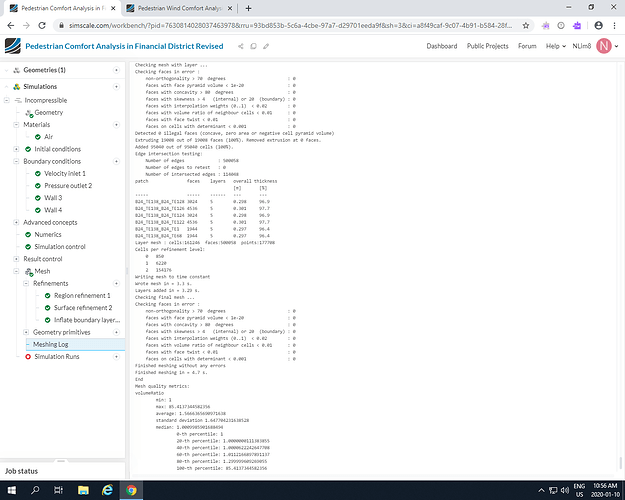Open volume control in system tray
625x500 pixels.
tap(564, 490)
